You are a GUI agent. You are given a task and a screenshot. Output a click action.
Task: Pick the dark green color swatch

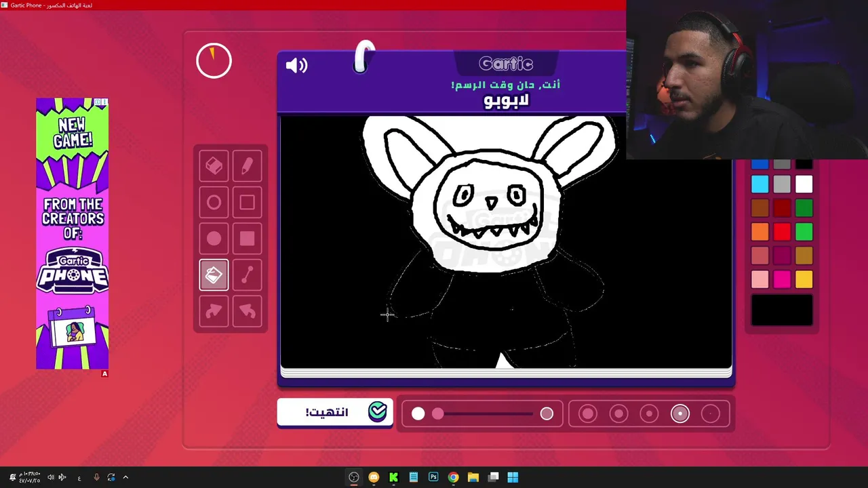click(804, 208)
